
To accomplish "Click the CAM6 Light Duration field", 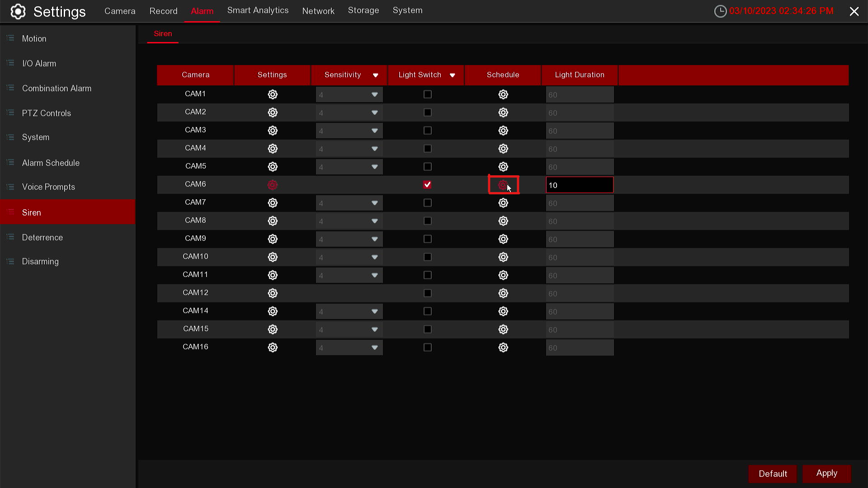I will 580,185.
